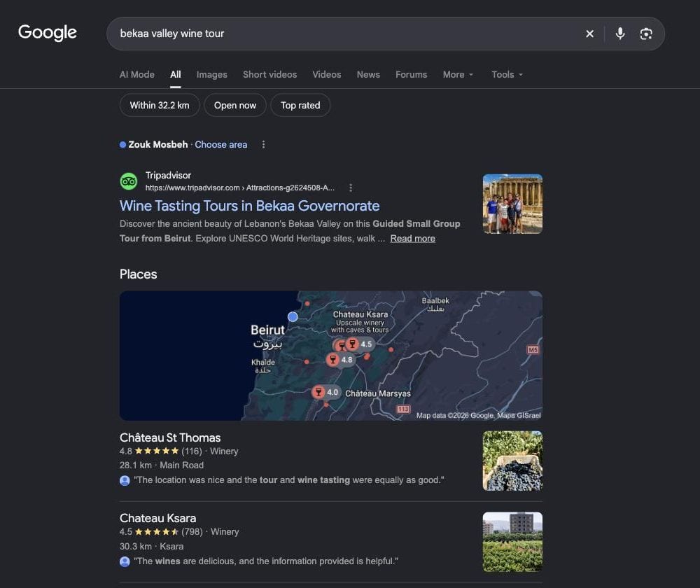Open the Tripadvisor group photo thumbnail
Viewport: 700px width, 588px height.
[512, 204]
